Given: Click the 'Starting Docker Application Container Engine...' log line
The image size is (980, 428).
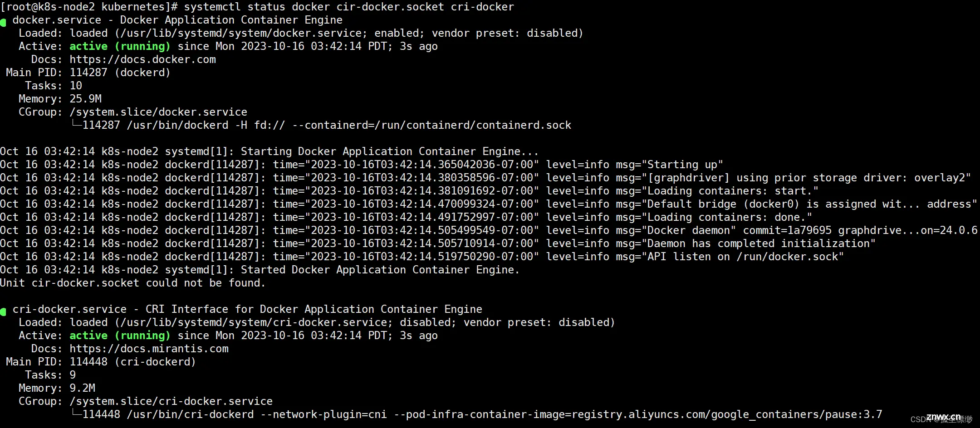Looking at the screenshot, I should point(269,151).
